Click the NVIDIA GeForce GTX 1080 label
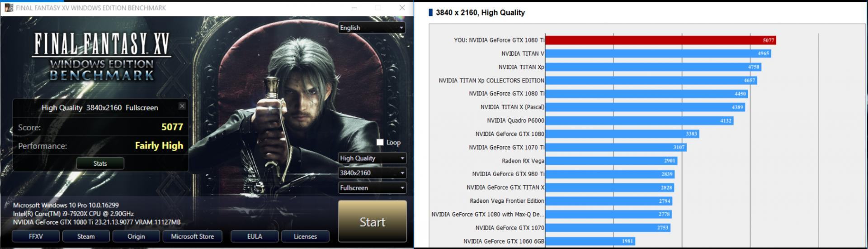This screenshot has height=249, width=868. (510, 134)
